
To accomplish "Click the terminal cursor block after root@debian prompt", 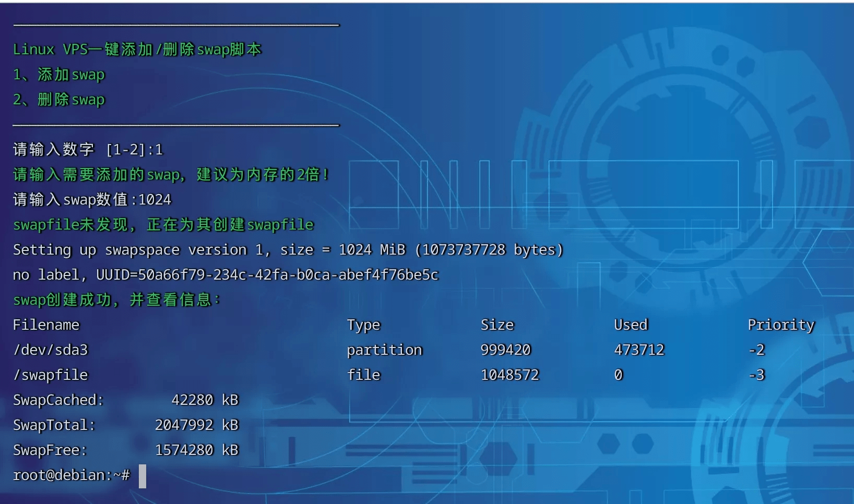I will click(x=143, y=476).
